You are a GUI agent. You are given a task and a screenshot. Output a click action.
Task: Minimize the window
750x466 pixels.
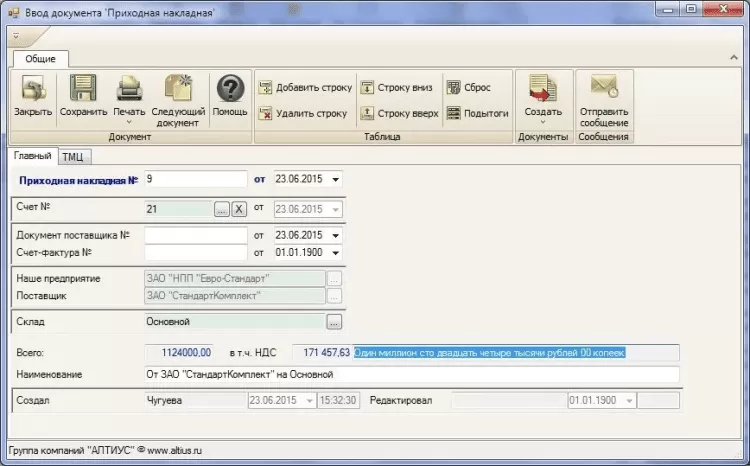coord(668,10)
